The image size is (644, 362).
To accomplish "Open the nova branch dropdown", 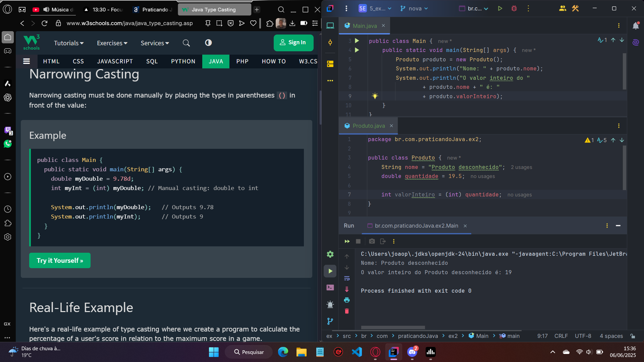I will click(x=415, y=9).
